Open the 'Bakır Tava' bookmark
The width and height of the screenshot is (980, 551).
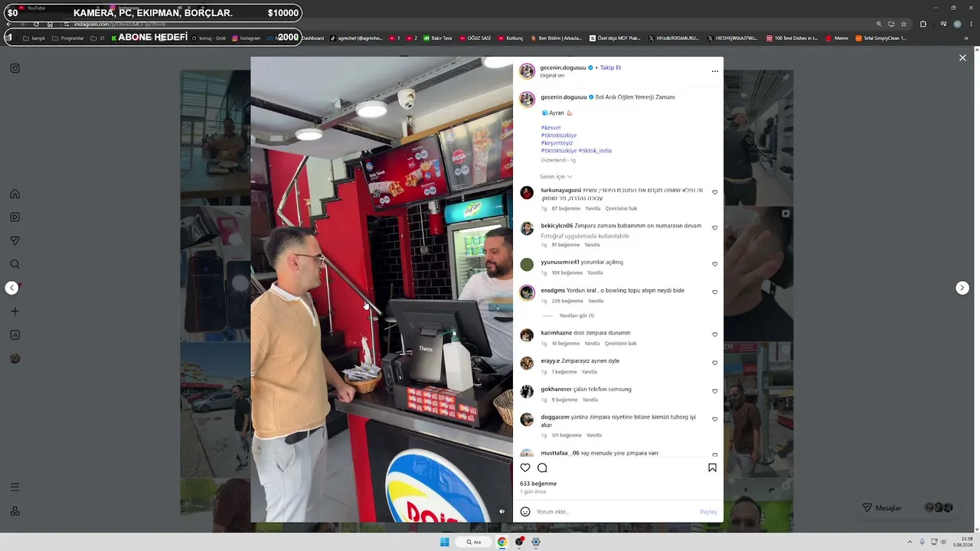437,38
